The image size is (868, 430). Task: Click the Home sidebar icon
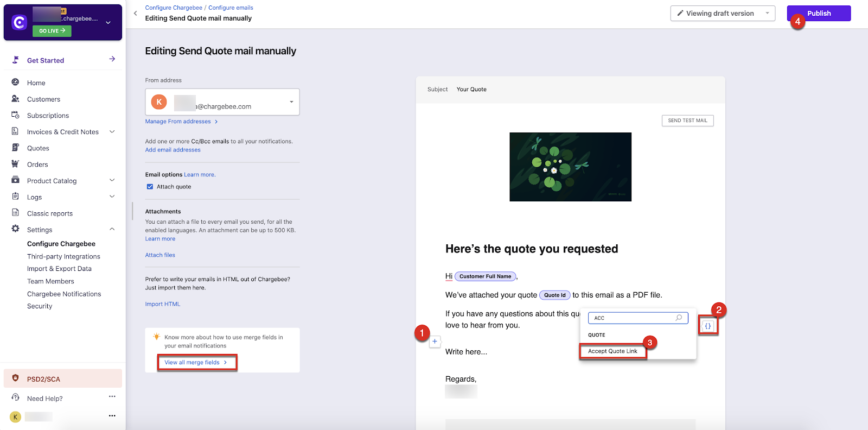pos(15,83)
